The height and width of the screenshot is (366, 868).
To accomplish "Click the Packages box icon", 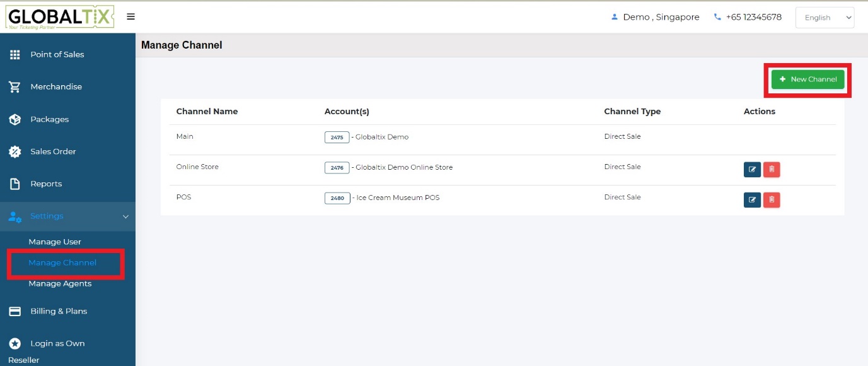I will pyautogui.click(x=15, y=119).
